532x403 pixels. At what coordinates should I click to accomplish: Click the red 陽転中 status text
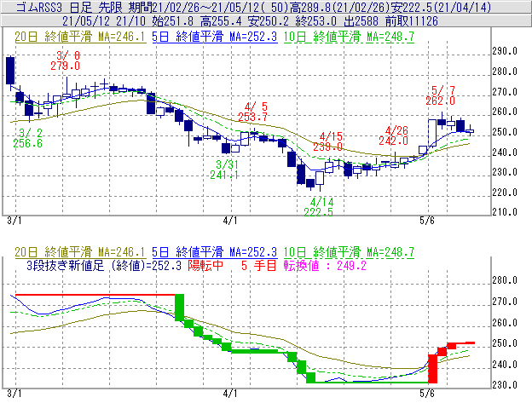pyautogui.click(x=205, y=265)
